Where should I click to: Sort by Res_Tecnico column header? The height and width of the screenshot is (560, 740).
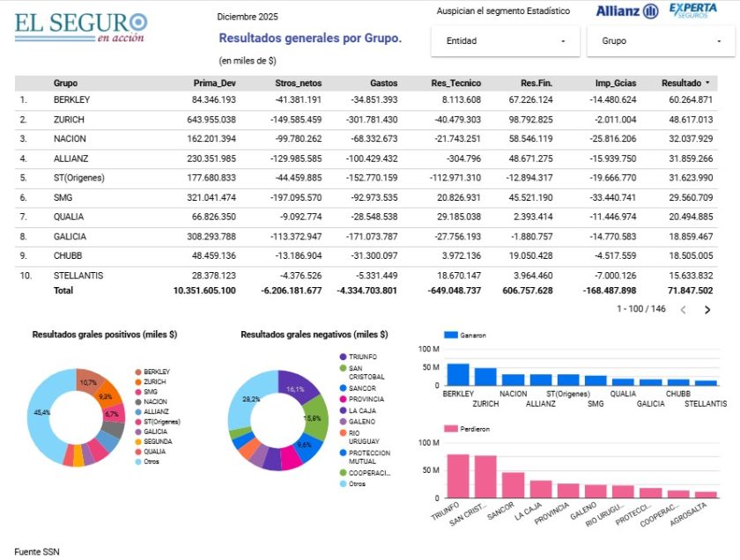(x=455, y=83)
